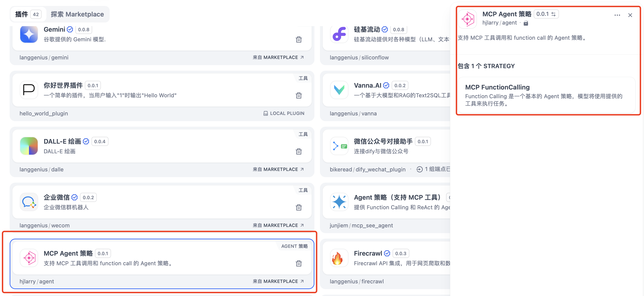Click 包含 1 个 STRATEGY heading
This screenshot has height=296, width=644.
(x=486, y=66)
